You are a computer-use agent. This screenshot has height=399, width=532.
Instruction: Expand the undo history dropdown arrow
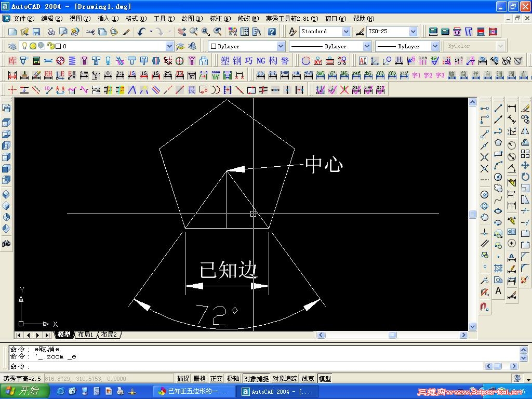(151, 32)
